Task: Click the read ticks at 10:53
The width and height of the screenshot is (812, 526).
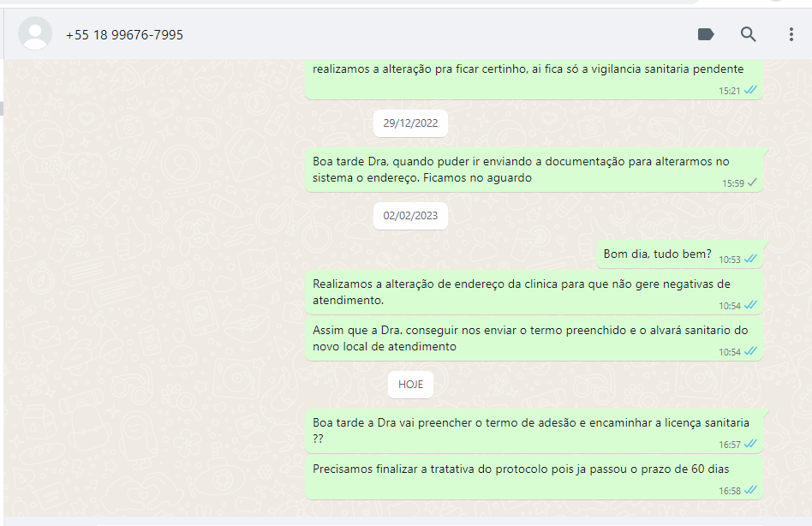Action: coord(750,259)
